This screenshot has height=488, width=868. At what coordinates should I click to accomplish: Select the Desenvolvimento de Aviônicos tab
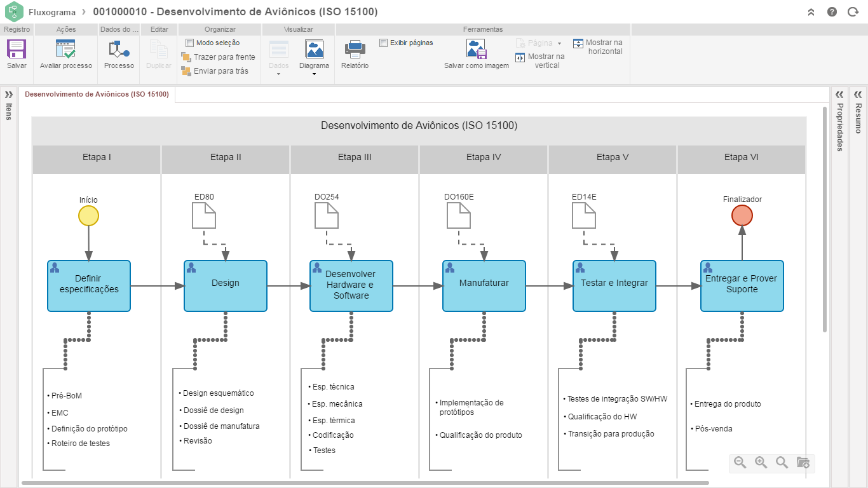click(97, 95)
